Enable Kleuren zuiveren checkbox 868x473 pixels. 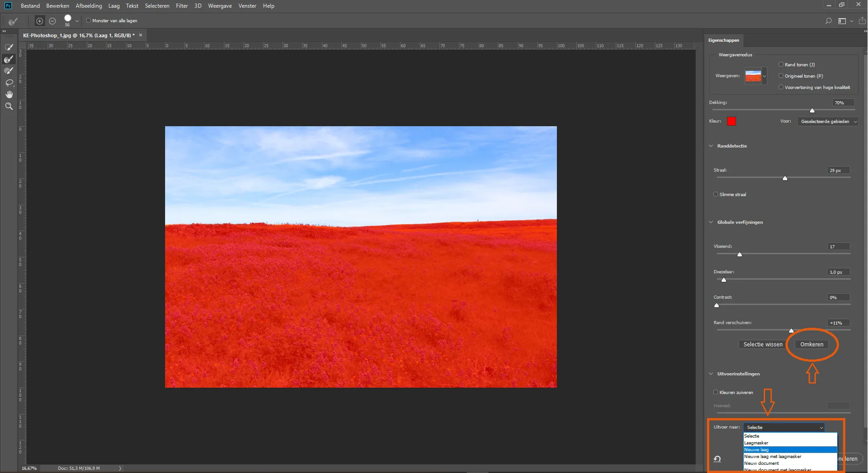pyautogui.click(x=716, y=392)
